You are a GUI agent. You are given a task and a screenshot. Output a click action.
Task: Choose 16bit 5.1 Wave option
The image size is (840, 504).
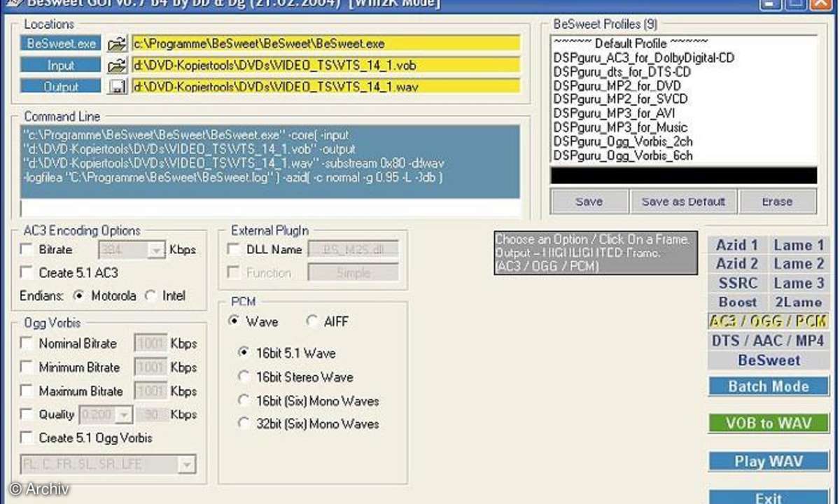244,353
